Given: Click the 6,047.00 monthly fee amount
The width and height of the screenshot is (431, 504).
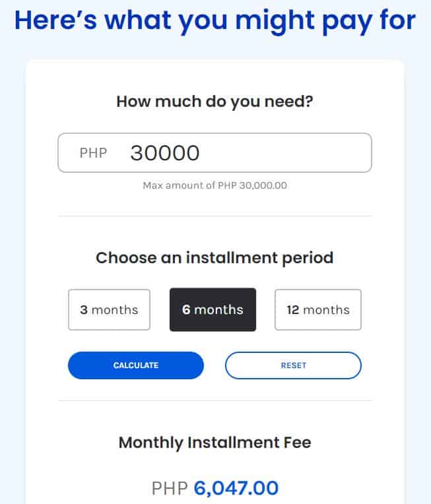Looking at the screenshot, I should 236,488.
